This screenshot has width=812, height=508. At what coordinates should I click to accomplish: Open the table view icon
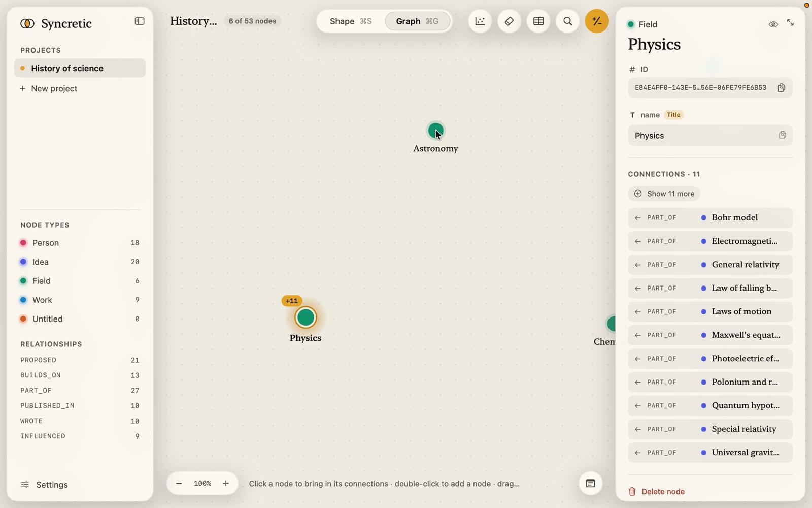[538, 21]
